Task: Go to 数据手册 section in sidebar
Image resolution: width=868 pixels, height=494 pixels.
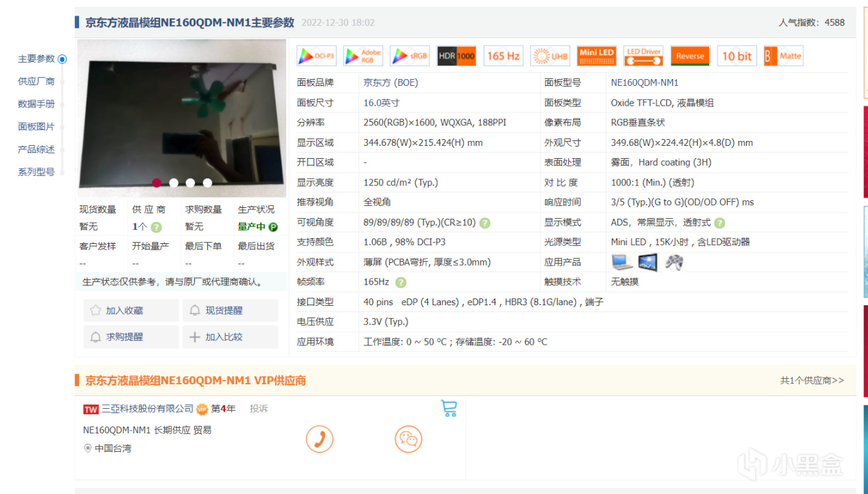Action: pyautogui.click(x=36, y=104)
